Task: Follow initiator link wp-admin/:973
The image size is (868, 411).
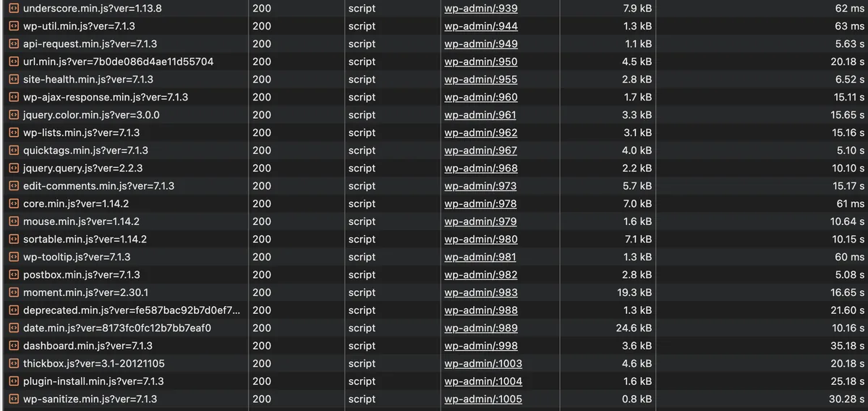Action: click(481, 186)
